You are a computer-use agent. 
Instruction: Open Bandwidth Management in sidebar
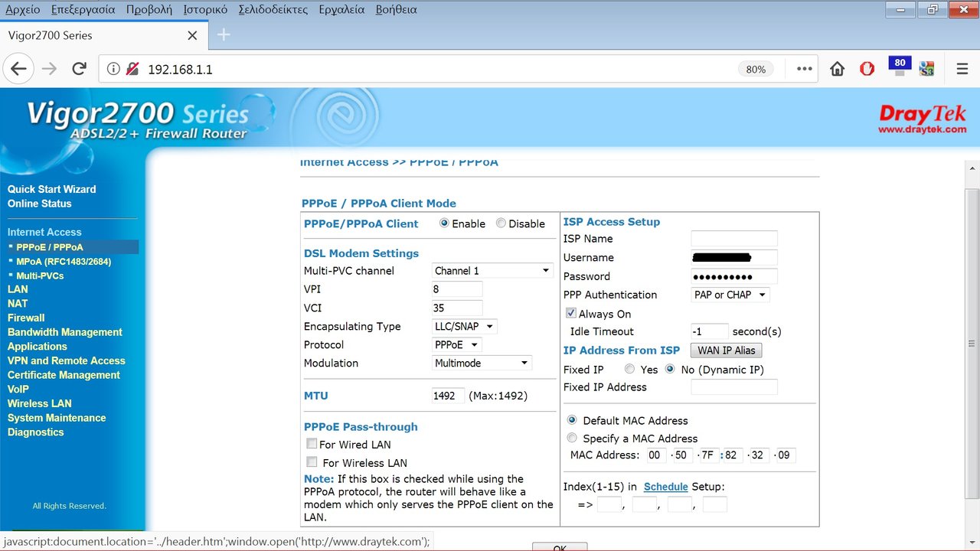pos(65,332)
